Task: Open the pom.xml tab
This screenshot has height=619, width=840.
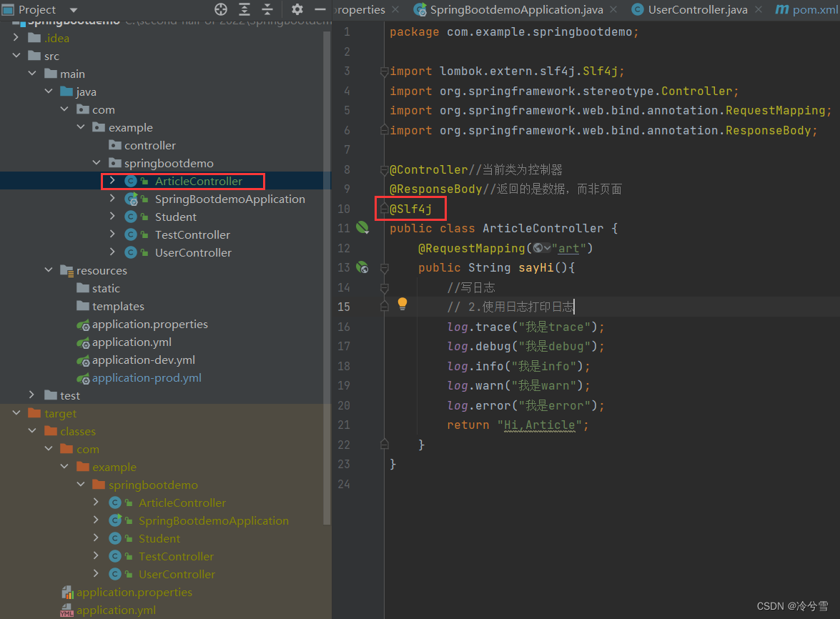Action: pyautogui.click(x=807, y=9)
